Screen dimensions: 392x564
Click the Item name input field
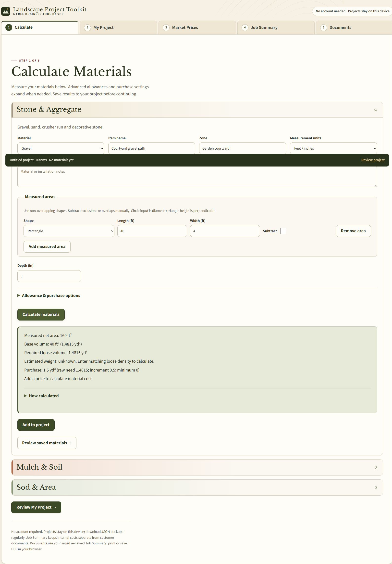tap(152, 148)
